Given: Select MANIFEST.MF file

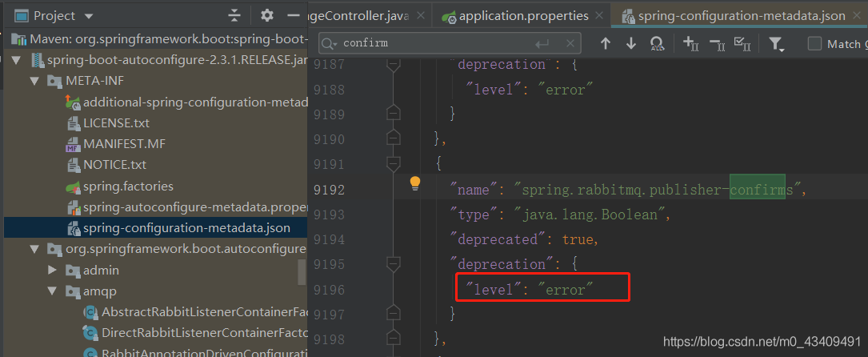Looking at the screenshot, I should tap(125, 144).
